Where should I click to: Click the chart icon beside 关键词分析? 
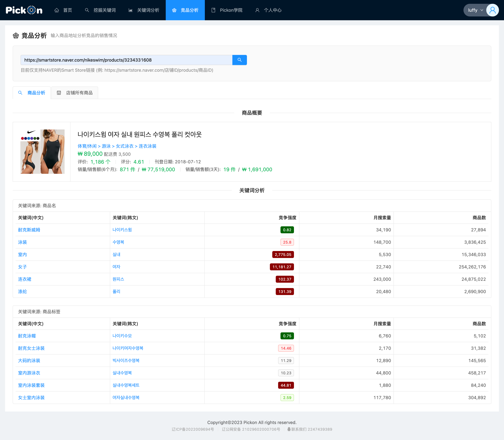[x=131, y=10]
